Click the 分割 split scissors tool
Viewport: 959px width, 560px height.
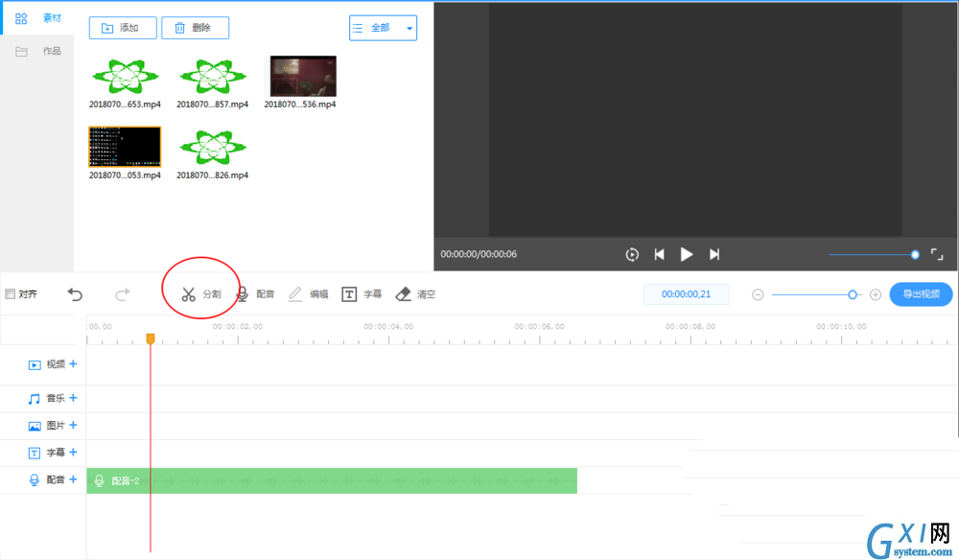point(201,294)
